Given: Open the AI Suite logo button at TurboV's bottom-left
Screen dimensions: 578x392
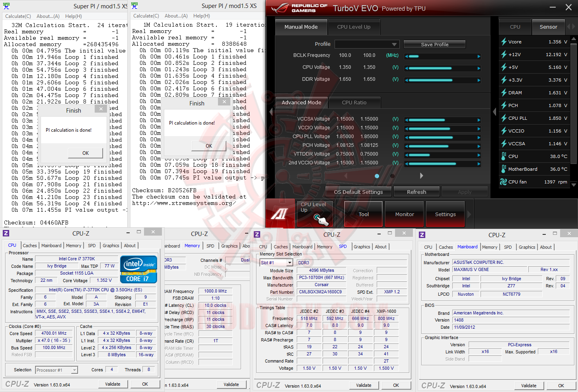Looking at the screenshot, I should pyautogui.click(x=280, y=214).
